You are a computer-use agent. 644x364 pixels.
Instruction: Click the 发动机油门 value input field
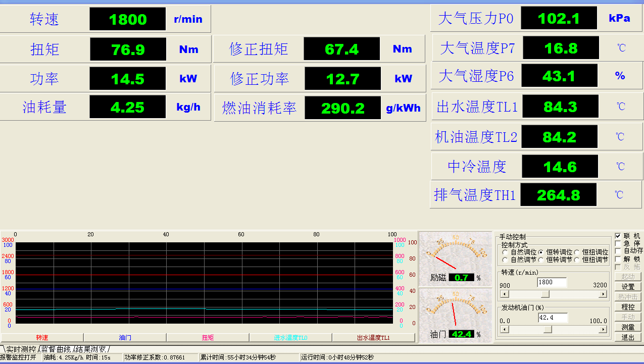tap(552, 318)
